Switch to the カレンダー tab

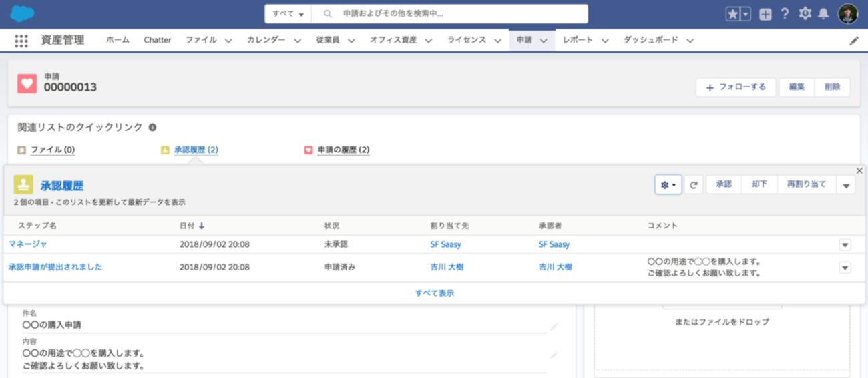[x=266, y=40]
